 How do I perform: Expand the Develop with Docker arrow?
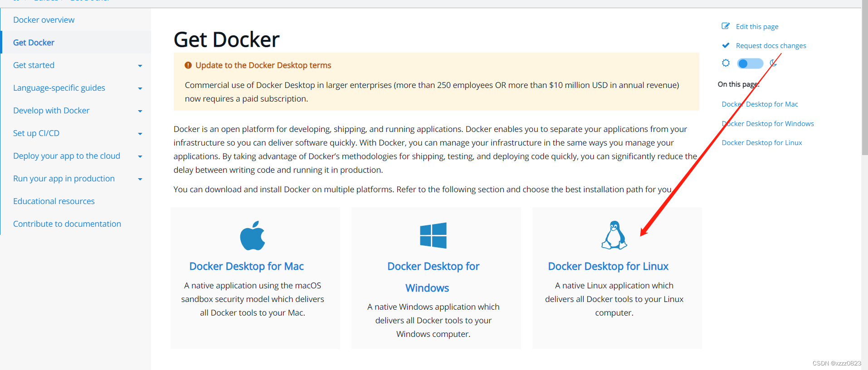pyautogui.click(x=140, y=111)
